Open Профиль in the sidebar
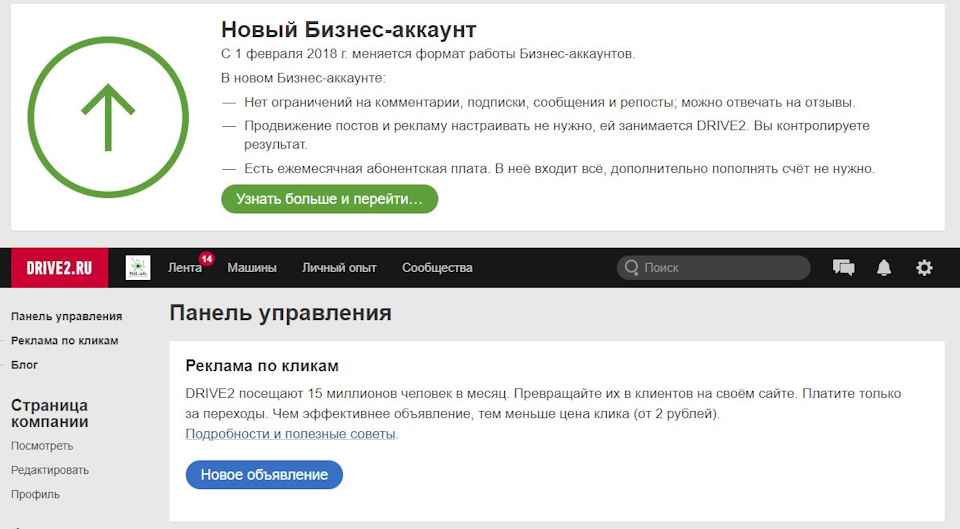This screenshot has width=960, height=529. coord(35,495)
